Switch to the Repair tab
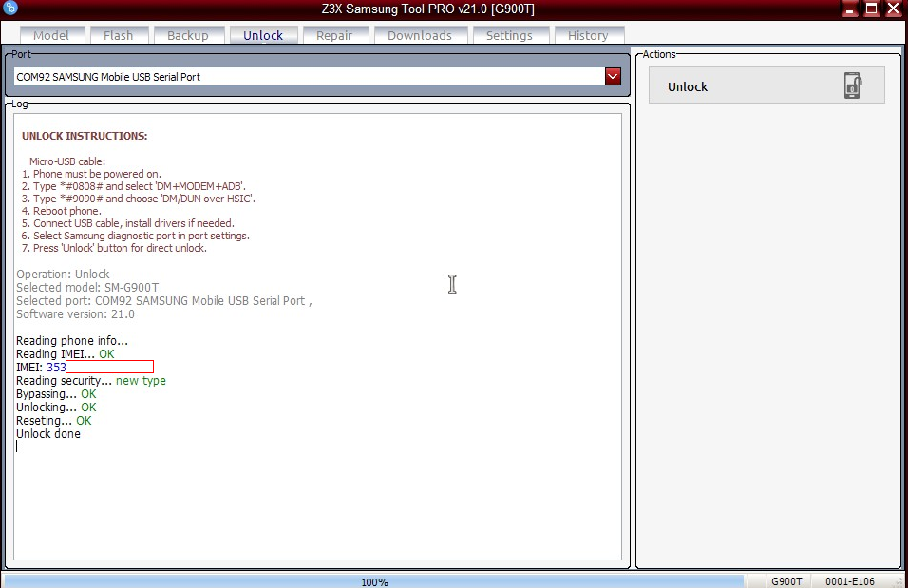The image size is (908, 588). [334, 35]
